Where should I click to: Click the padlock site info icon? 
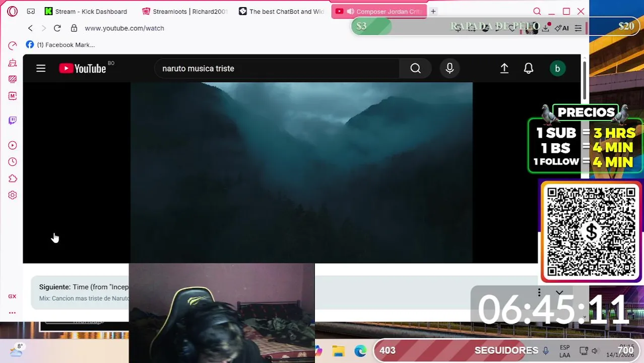click(74, 28)
